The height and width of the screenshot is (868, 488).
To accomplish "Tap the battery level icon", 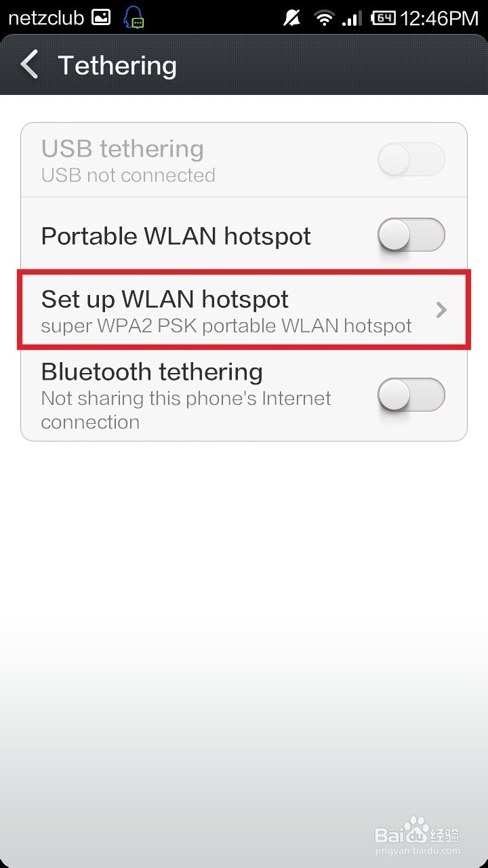I will 384,18.
